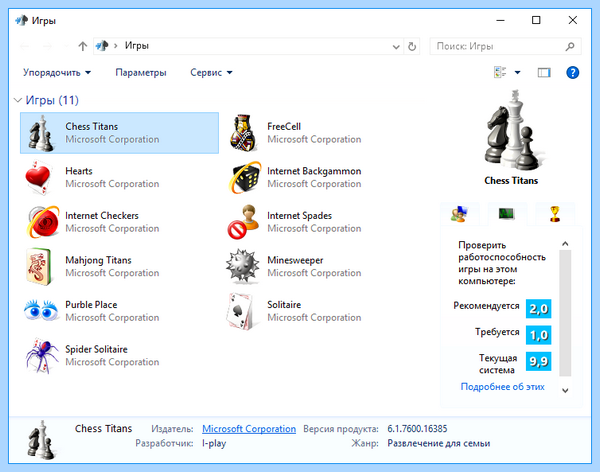Click the Microsoft Corporation publisher link

249,429
